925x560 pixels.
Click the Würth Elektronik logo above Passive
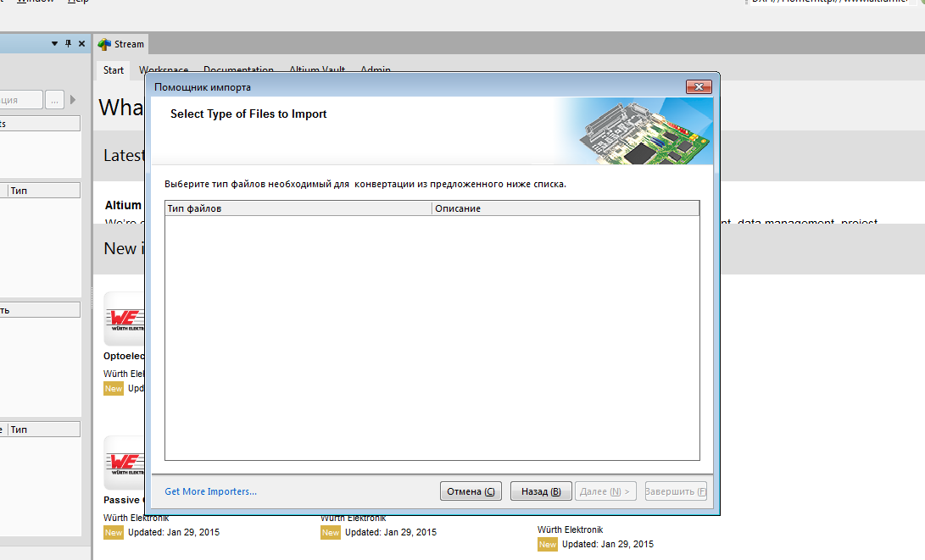(x=124, y=464)
